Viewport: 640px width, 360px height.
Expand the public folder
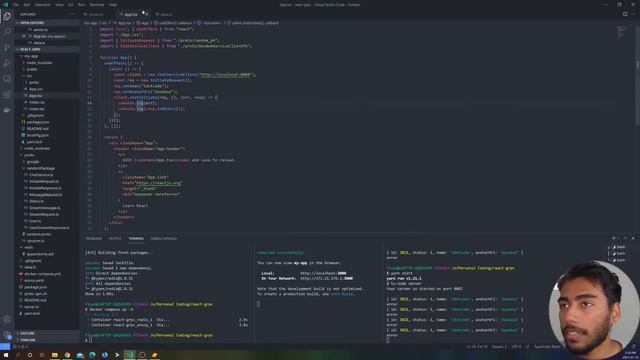coord(32,69)
